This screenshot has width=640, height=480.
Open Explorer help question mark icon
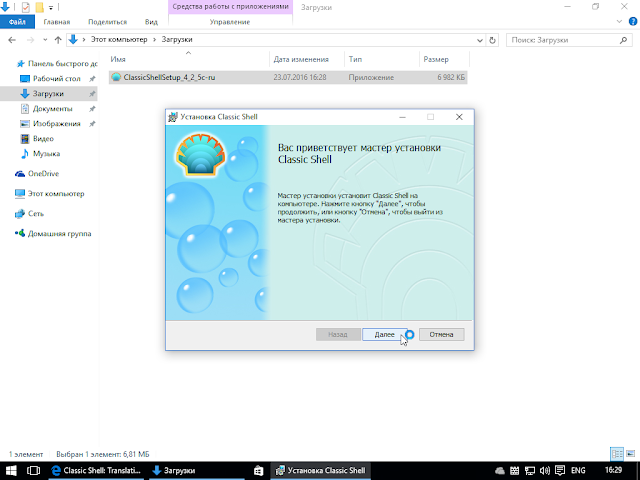click(x=633, y=22)
